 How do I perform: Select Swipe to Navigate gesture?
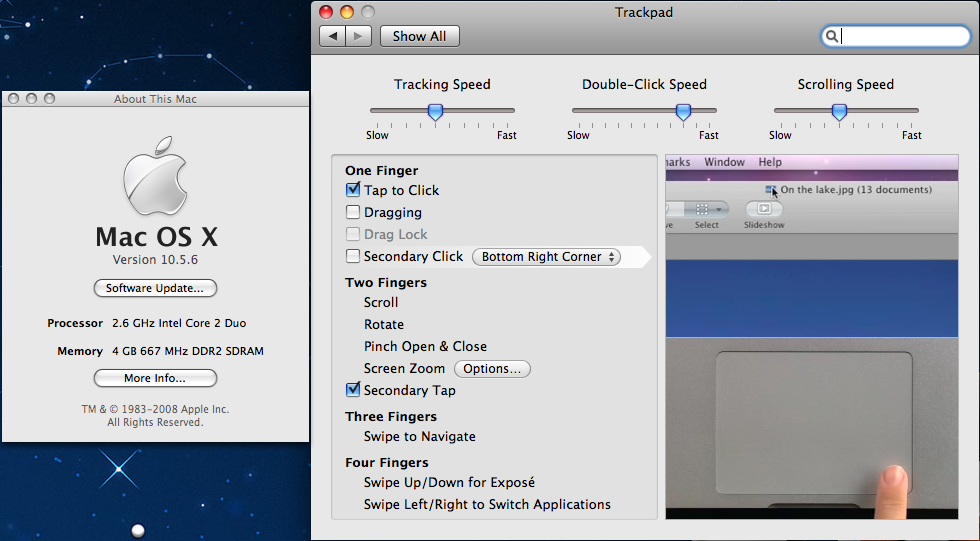tap(420, 437)
